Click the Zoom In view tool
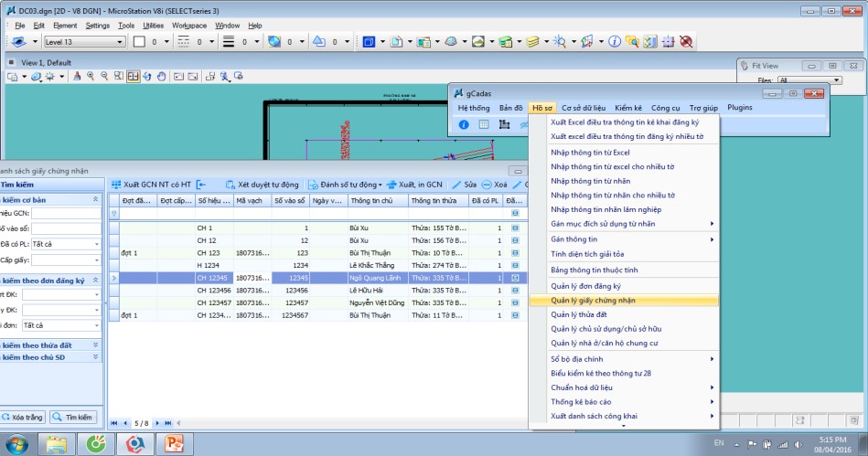 coord(91,76)
